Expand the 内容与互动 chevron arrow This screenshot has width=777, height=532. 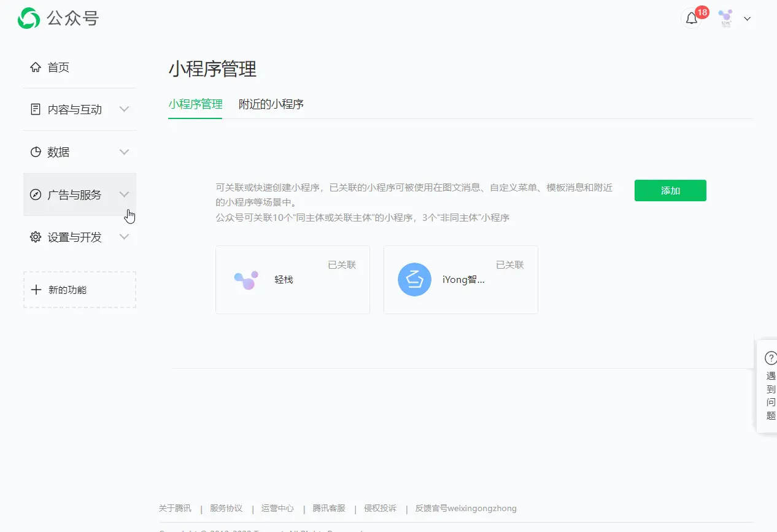coord(124,109)
